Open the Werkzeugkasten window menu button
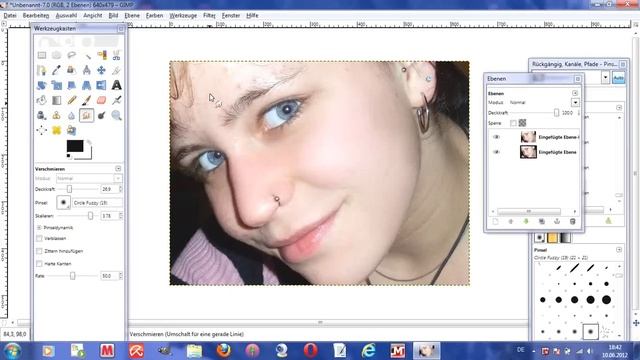 coord(121,29)
